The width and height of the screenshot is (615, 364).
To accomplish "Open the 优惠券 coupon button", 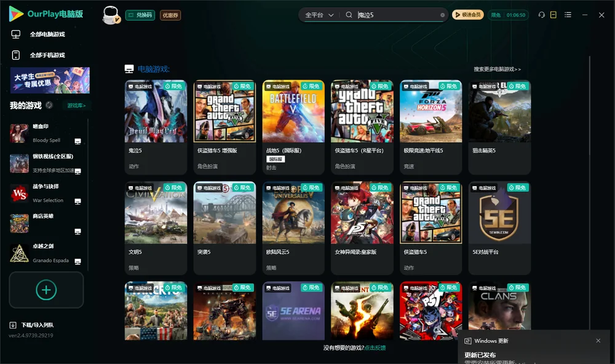I will [170, 15].
